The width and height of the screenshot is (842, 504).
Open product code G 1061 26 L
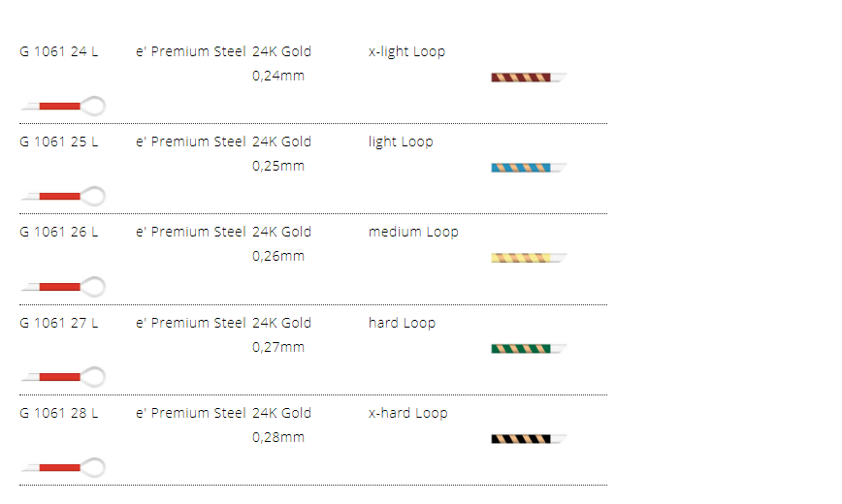[59, 232]
